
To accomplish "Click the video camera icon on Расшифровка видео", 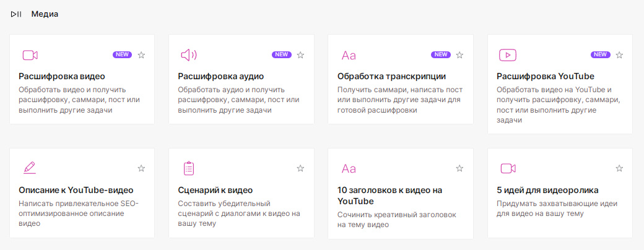I will click(30, 55).
